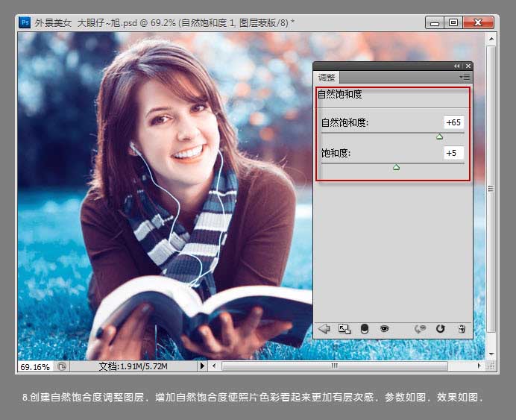Viewport: 516px width, 420px height.
Task: Minimize the document window
Action: [x=435, y=22]
